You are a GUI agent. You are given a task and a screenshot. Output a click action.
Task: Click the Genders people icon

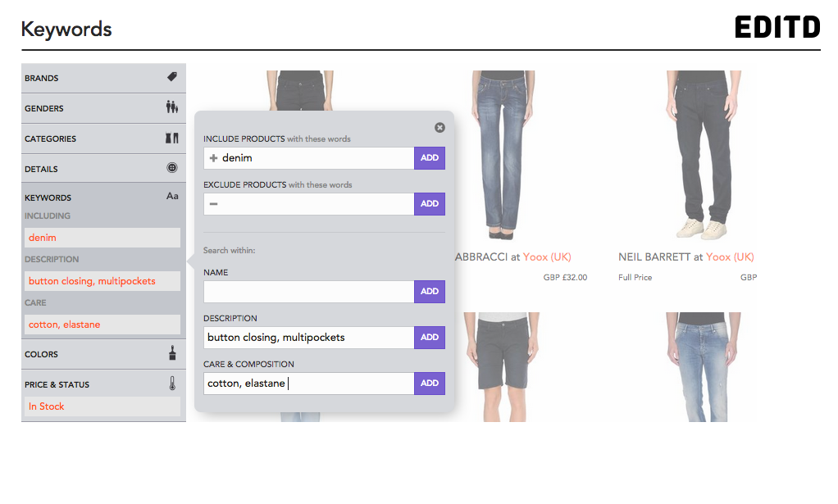(171, 107)
